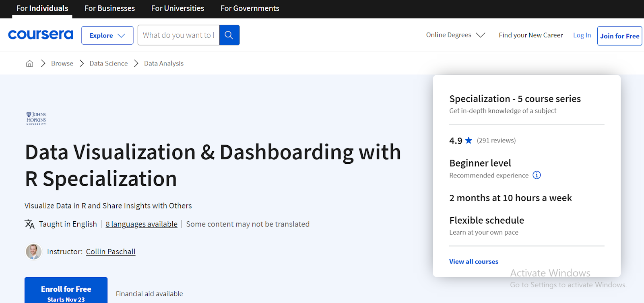The height and width of the screenshot is (303, 644).
Task: Click the recommended experience info icon
Action: (x=537, y=175)
